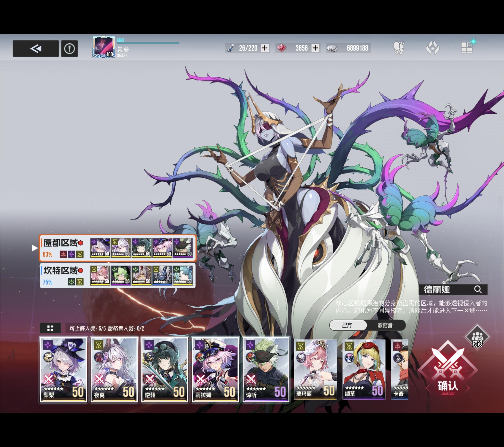
Task: Click the head silhouette icon in the top bar
Action: (x=399, y=48)
